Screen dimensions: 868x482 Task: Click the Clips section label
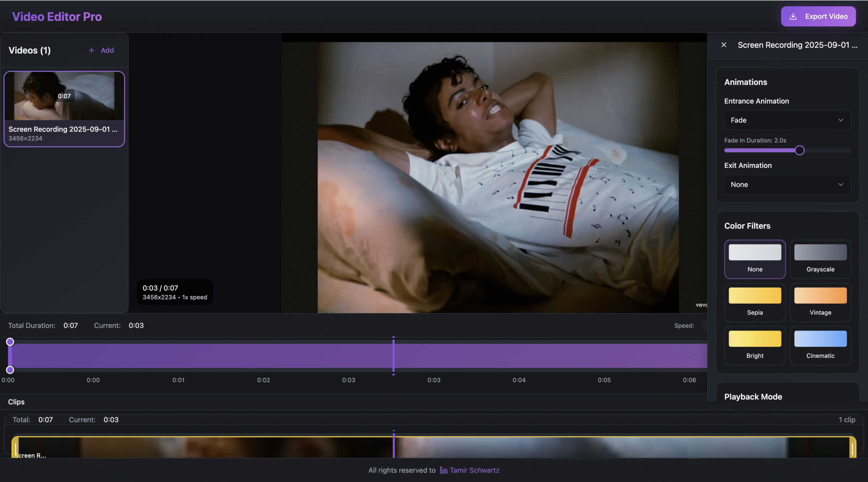click(x=16, y=402)
